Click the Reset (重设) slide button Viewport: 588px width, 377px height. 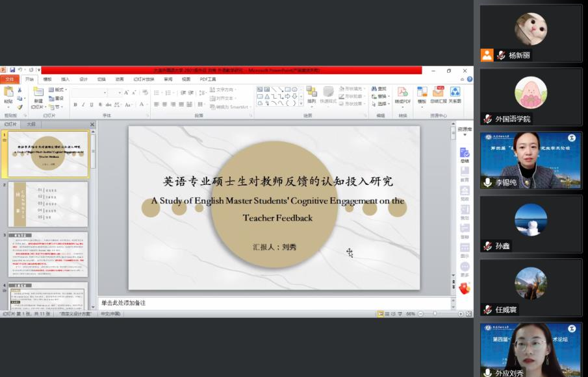59,98
